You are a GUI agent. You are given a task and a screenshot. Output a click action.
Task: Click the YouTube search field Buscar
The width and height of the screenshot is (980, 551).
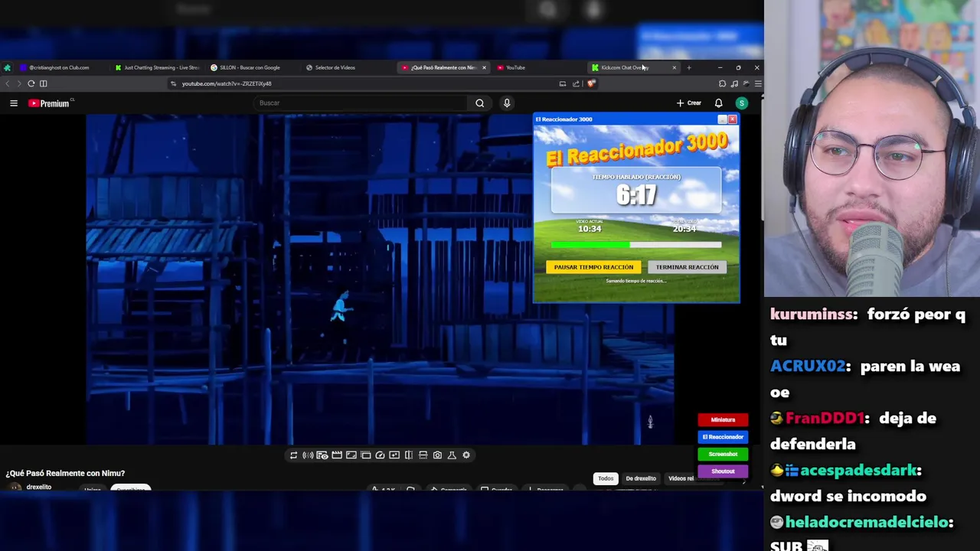coord(360,103)
